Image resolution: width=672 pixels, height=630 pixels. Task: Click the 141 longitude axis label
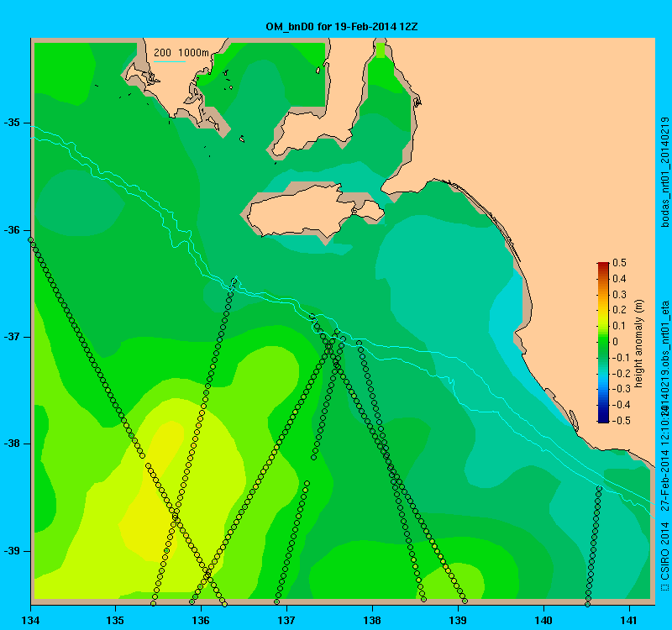(x=629, y=620)
